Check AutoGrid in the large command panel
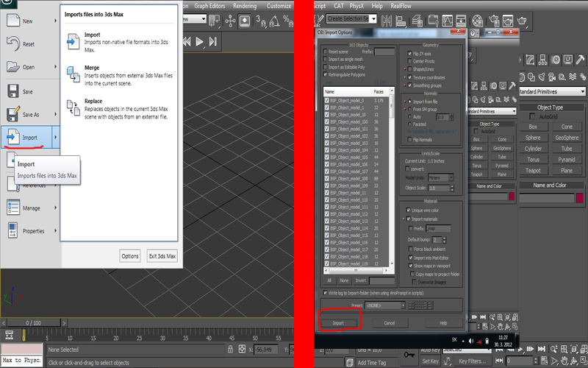This screenshot has height=368, width=588. (x=532, y=116)
